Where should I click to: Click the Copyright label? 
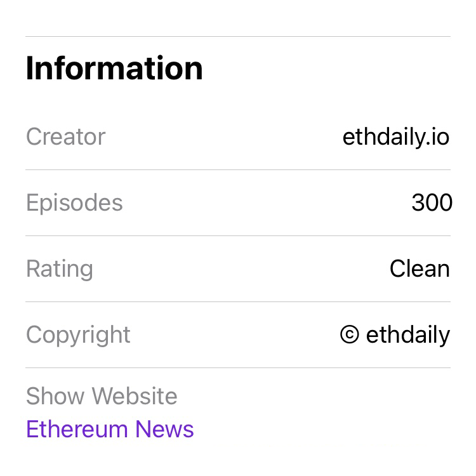(x=78, y=335)
